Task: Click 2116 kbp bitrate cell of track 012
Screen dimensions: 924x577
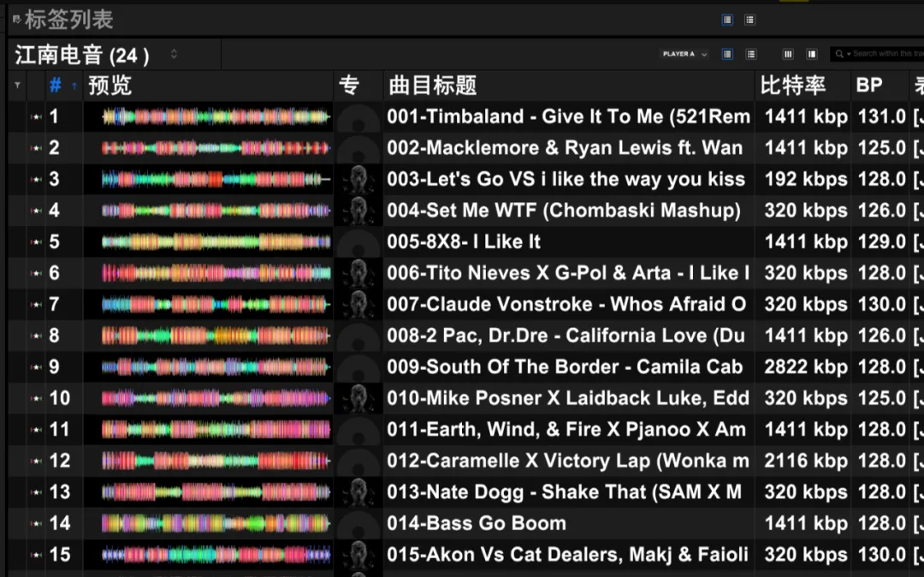Action: [806, 461]
